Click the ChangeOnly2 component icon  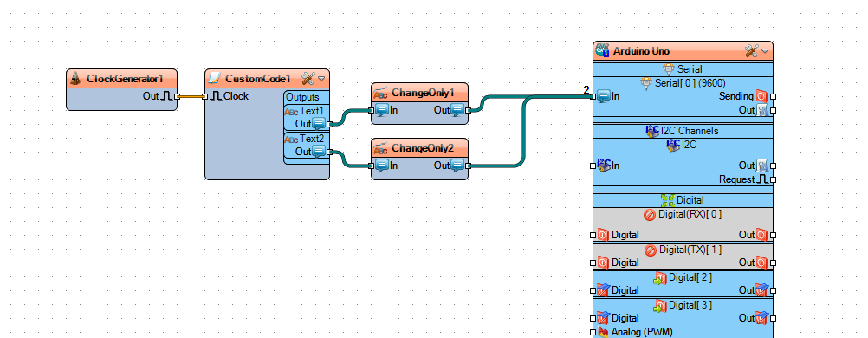click(x=381, y=148)
